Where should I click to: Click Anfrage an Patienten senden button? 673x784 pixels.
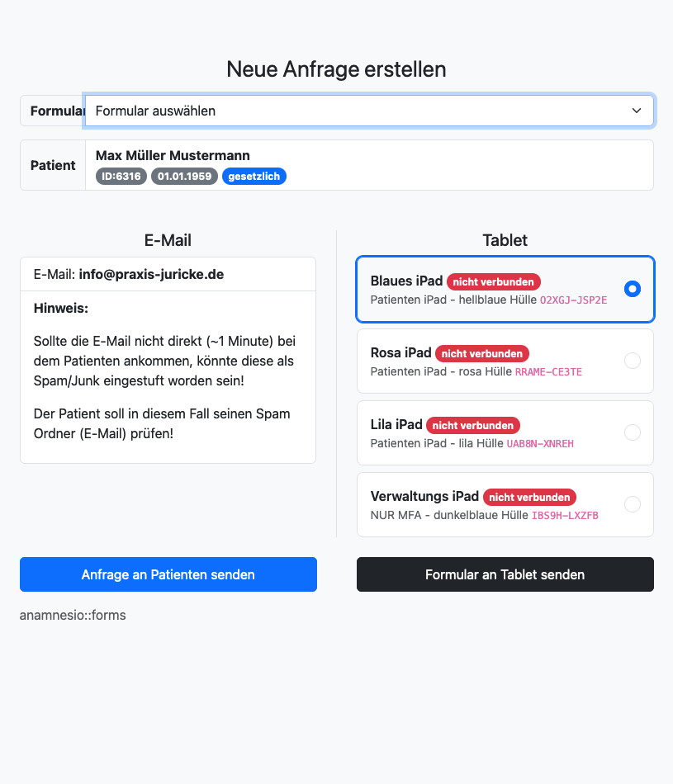(168, 574)
